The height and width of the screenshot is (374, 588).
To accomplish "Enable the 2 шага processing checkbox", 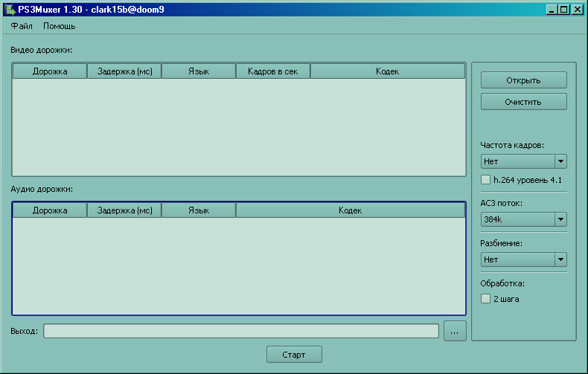I will [x=485, y=299].
